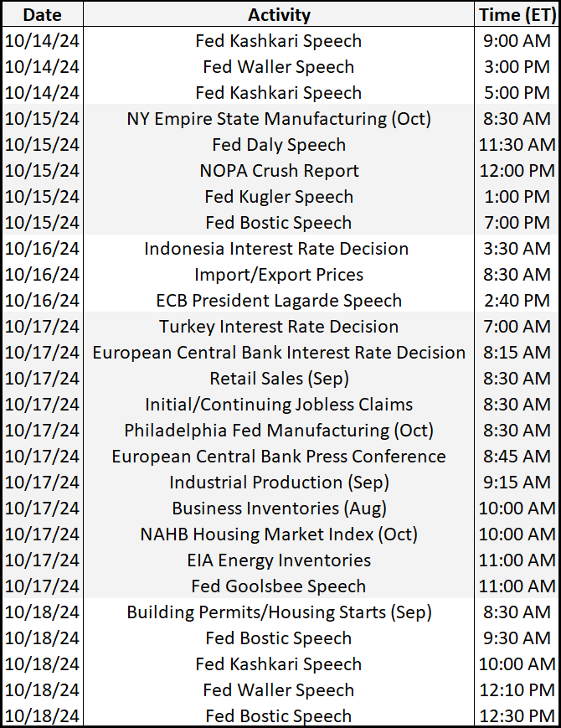Click the Activity column header

point(279,14)
